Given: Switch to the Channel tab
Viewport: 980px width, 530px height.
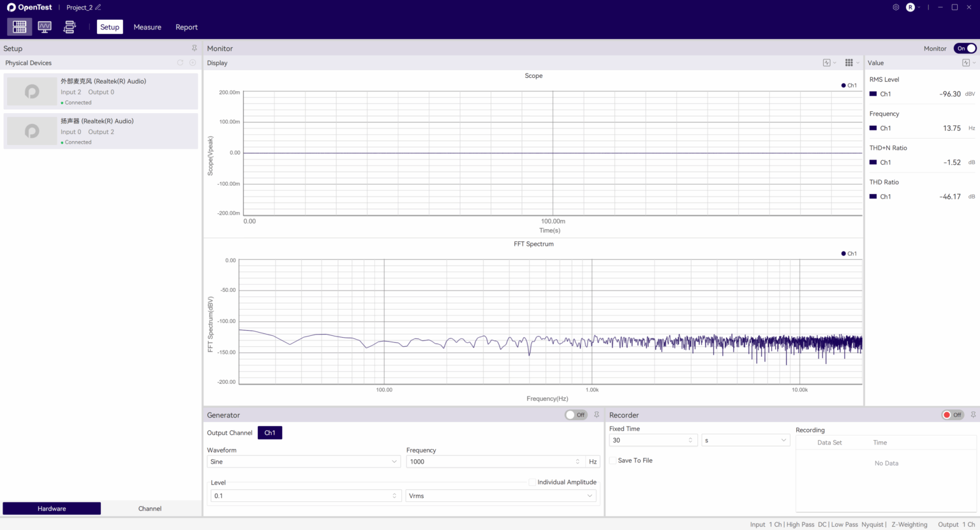Looking at the screenshot, I should [x=149, y=508].
